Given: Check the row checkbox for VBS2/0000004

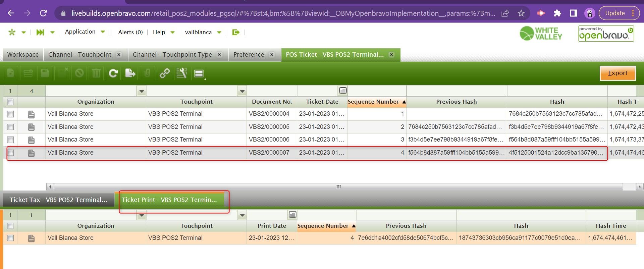Looking at the screenshot, I should [x=10, y=114].
